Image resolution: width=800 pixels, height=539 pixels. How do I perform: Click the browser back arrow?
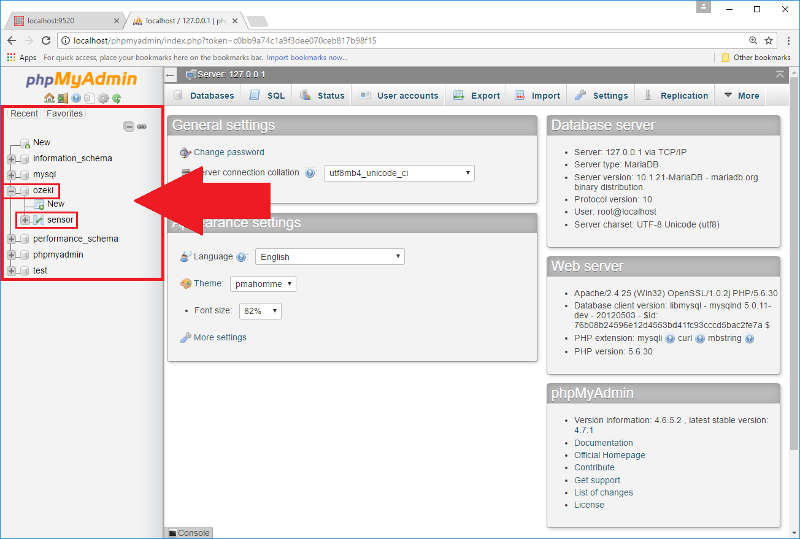[12, 40]
